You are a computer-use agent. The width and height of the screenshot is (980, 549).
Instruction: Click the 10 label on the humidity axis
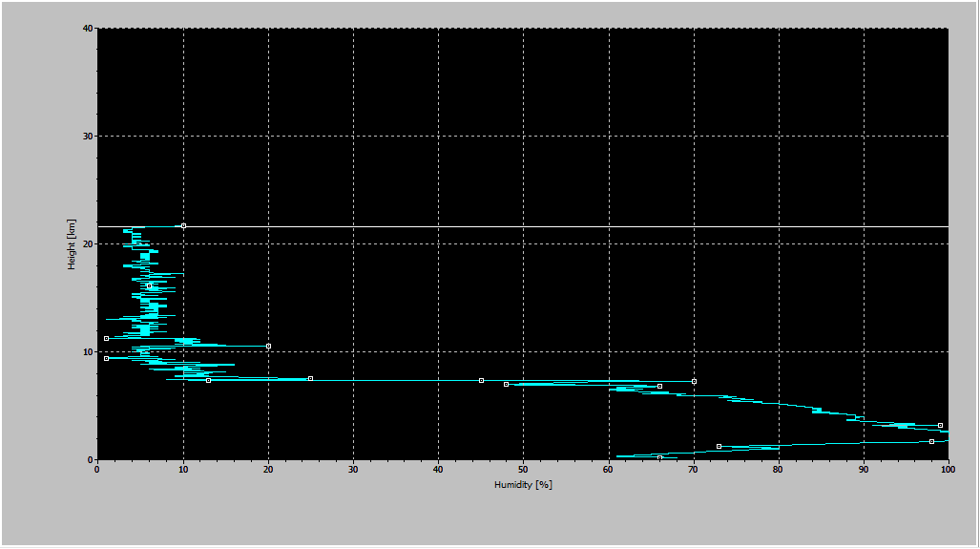pos(183,469)
